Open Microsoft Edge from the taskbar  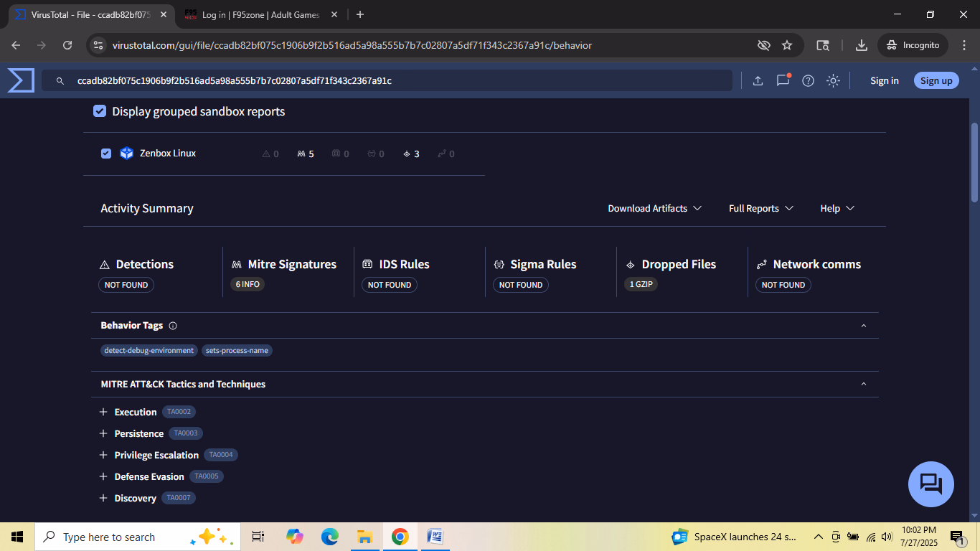[x=330, y=537]
